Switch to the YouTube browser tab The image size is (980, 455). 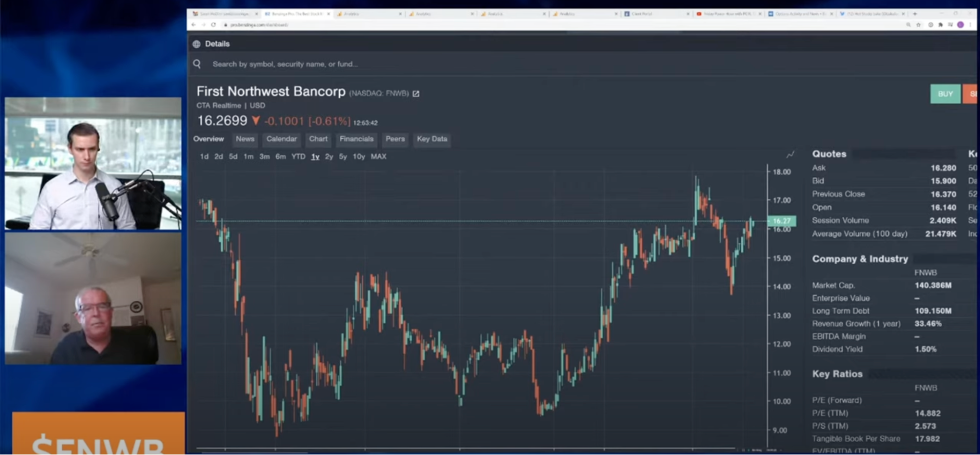[x=729, y=14]
